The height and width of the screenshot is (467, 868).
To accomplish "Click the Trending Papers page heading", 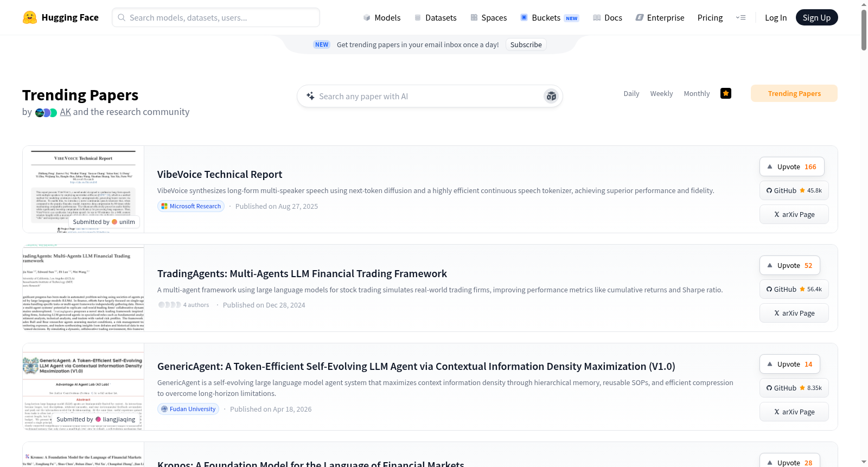I will point(80,95).
